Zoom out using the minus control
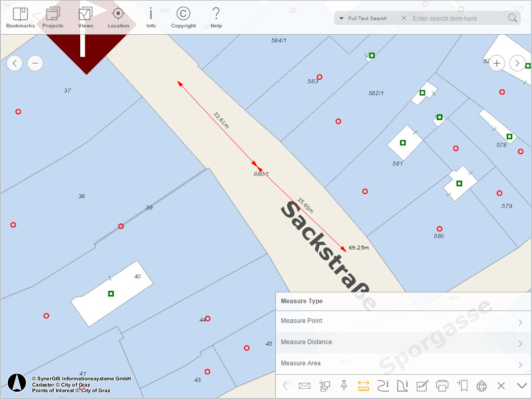The width and height of the screenshot is (532, 399). click(35, 63)
